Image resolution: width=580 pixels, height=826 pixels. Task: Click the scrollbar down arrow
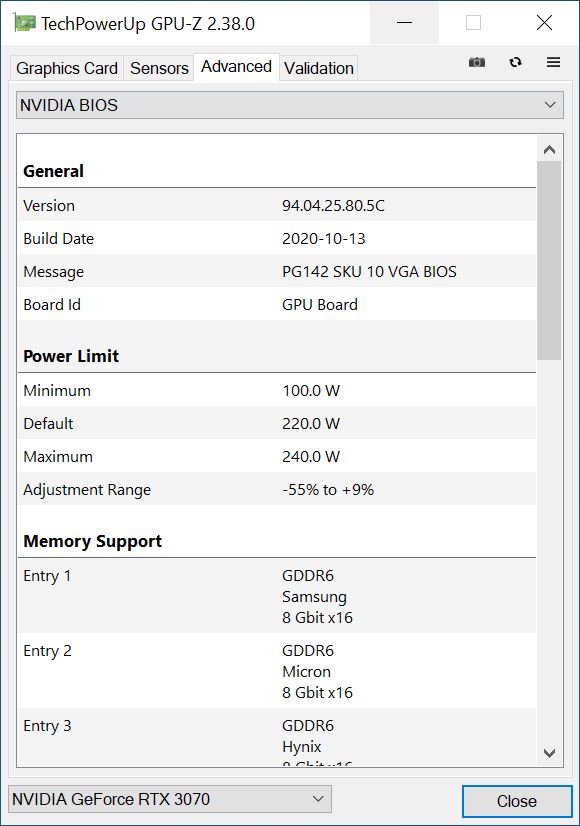pos(549,753)
